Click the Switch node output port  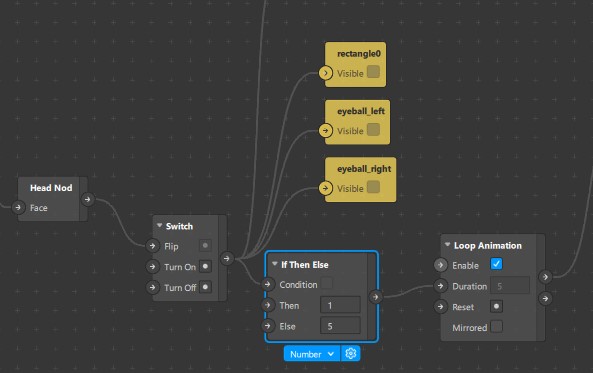pos(227,259)
